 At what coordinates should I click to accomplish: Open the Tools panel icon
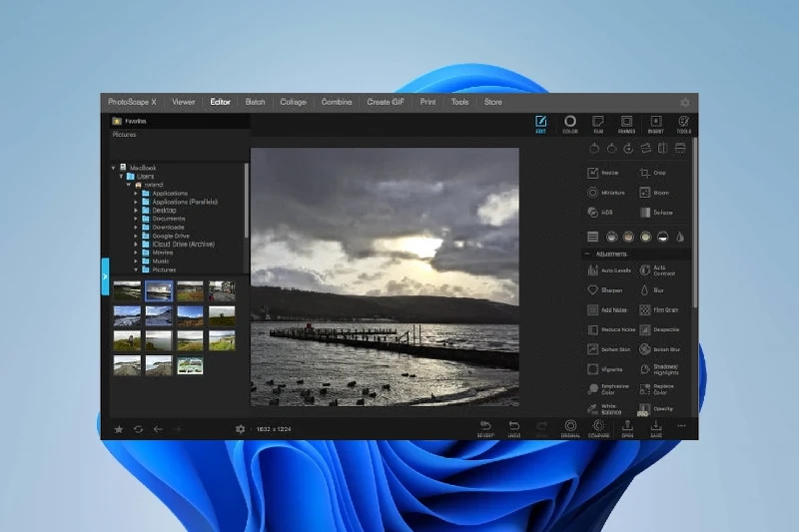coord(684,124)
